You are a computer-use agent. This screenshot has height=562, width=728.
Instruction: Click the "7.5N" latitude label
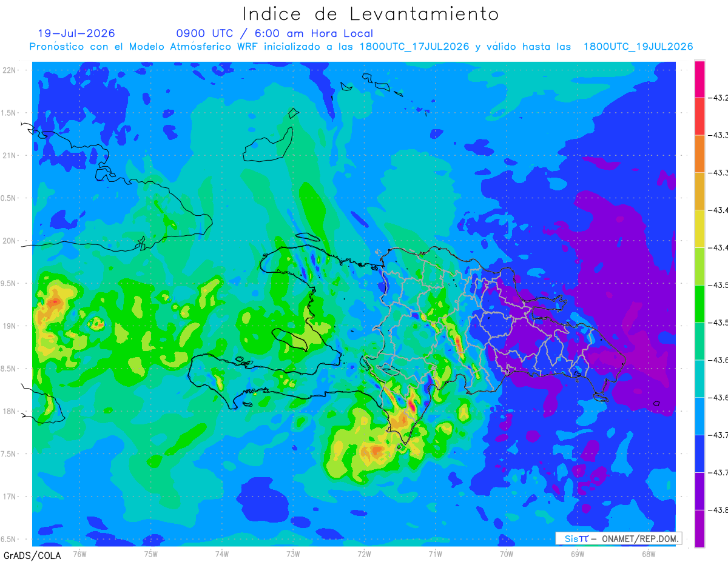point(9,454)
